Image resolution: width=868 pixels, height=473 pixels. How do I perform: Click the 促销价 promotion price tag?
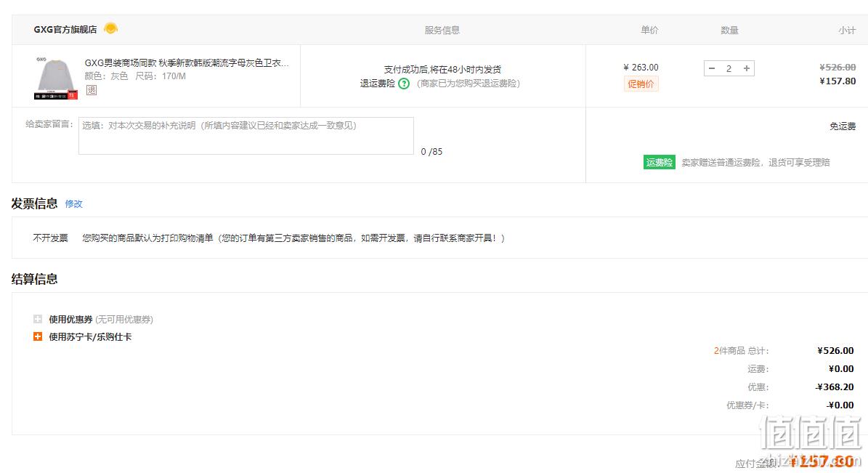click(641, 84)
